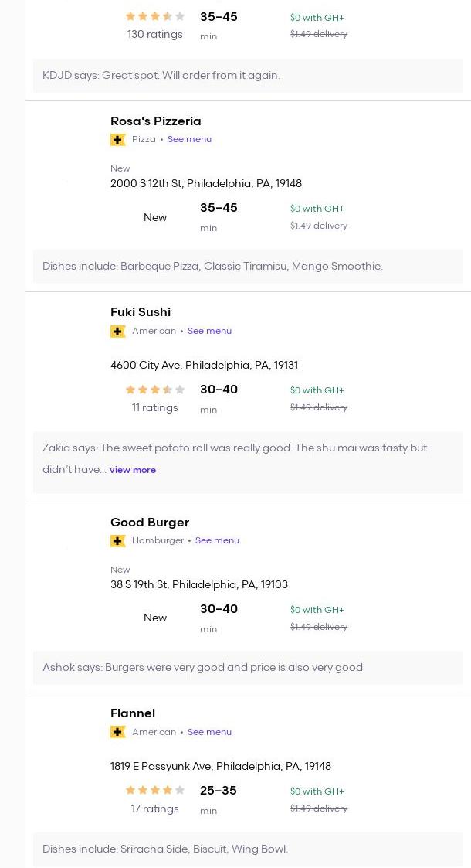The height and width of the screenshot is (868, 471).
Task: Click the GH+ badge icon under Good Burger
Action: click(x=117, y=541)
